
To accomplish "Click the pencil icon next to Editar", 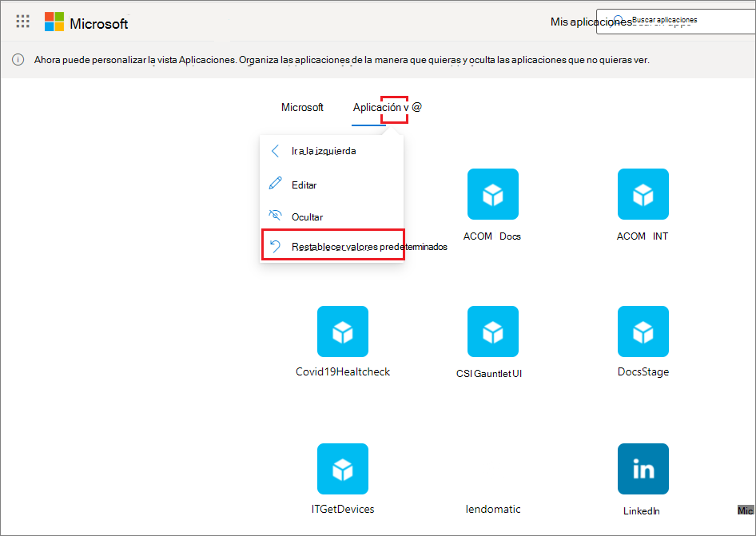I will tap(275, 183).
